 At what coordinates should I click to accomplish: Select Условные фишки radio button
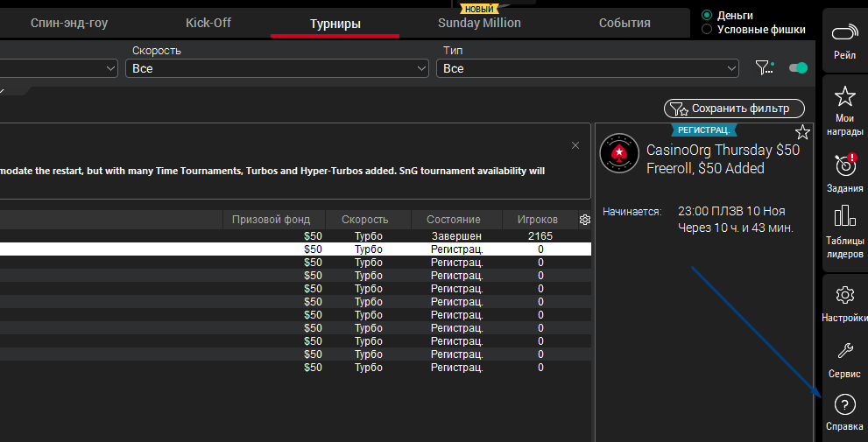pyautogui.click(x=707, y=30)
